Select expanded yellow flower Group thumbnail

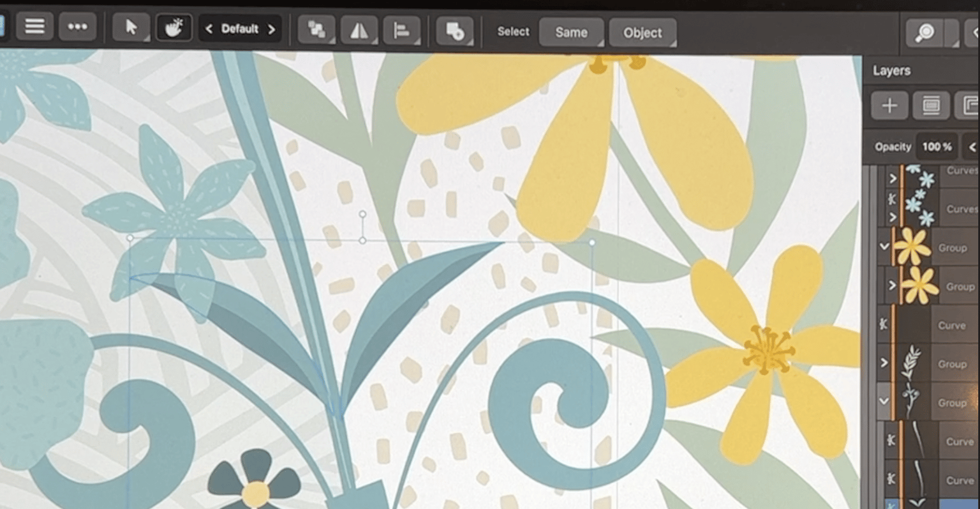912,247
